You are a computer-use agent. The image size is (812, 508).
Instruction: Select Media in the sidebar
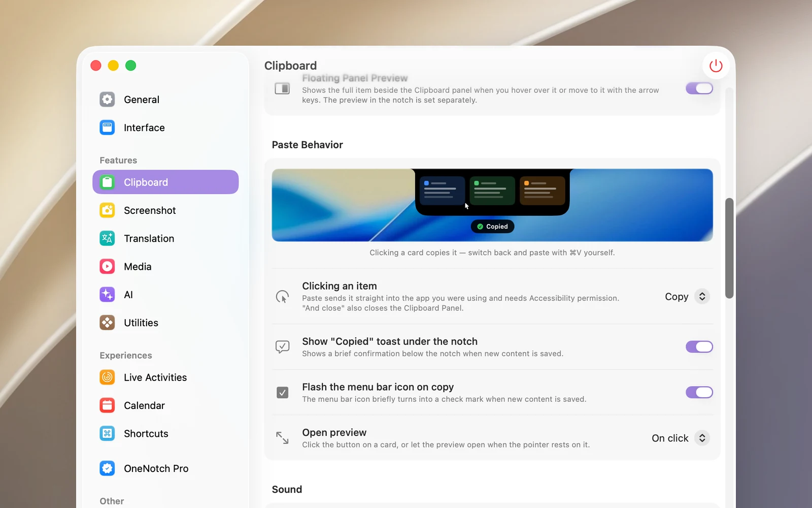(165, 266)
